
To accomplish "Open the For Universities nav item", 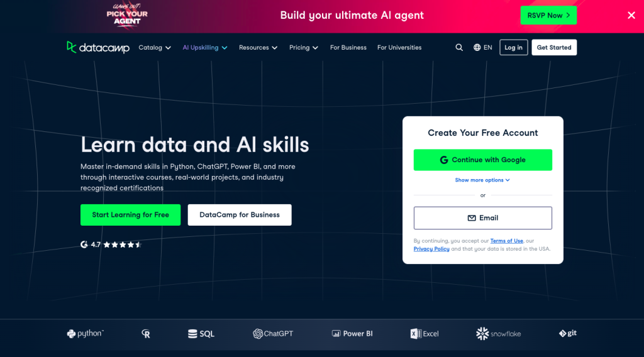I will click(399, 48).
